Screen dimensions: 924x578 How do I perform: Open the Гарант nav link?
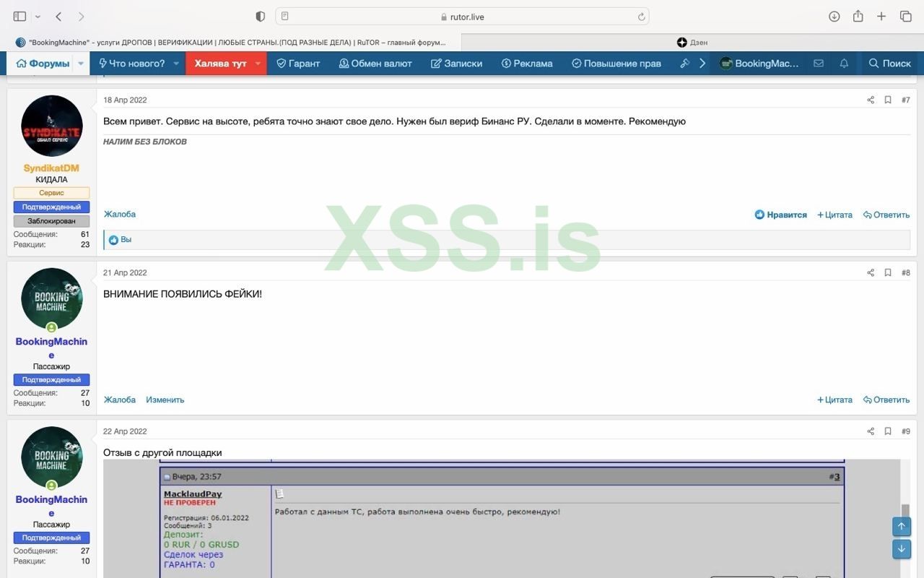pos(298,64)
